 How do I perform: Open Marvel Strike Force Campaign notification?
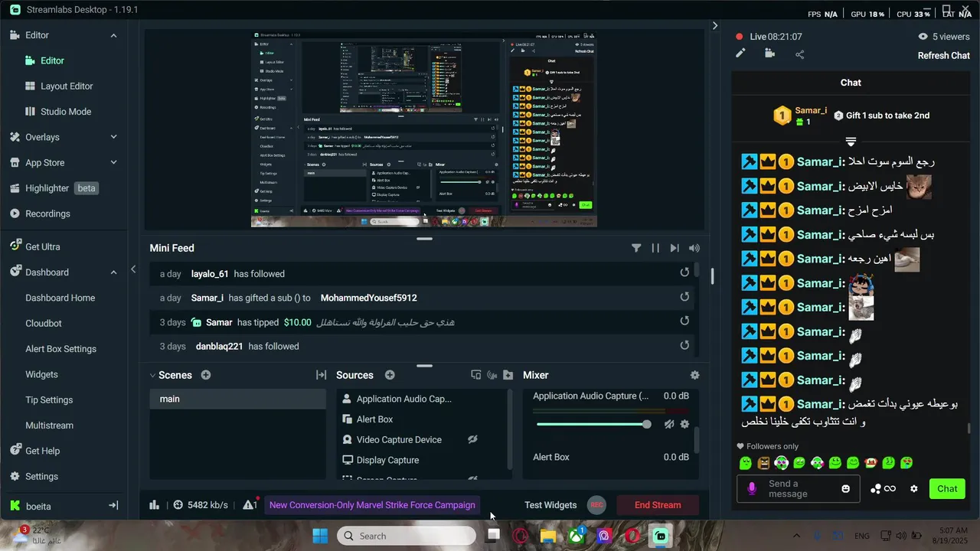372,505
